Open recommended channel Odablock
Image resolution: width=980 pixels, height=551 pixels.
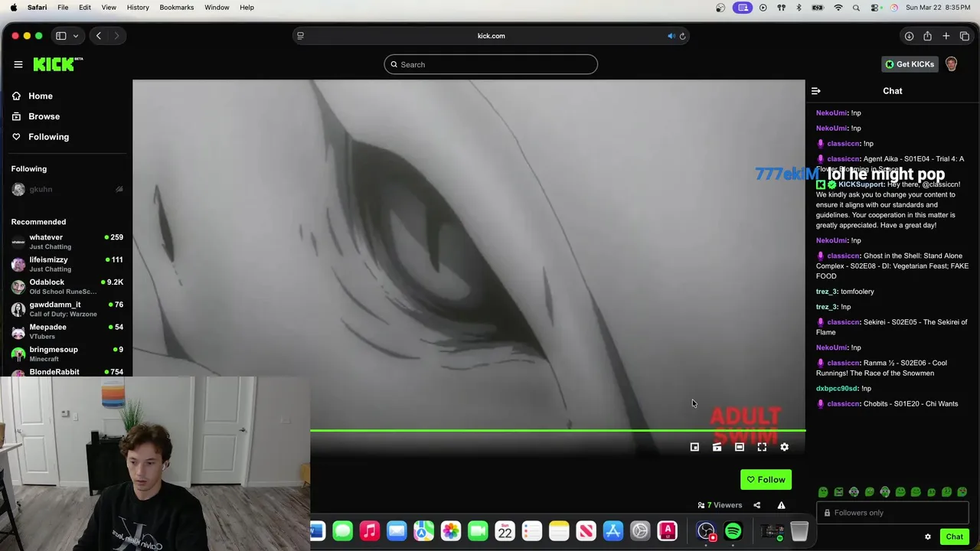(x=67, y=286)
